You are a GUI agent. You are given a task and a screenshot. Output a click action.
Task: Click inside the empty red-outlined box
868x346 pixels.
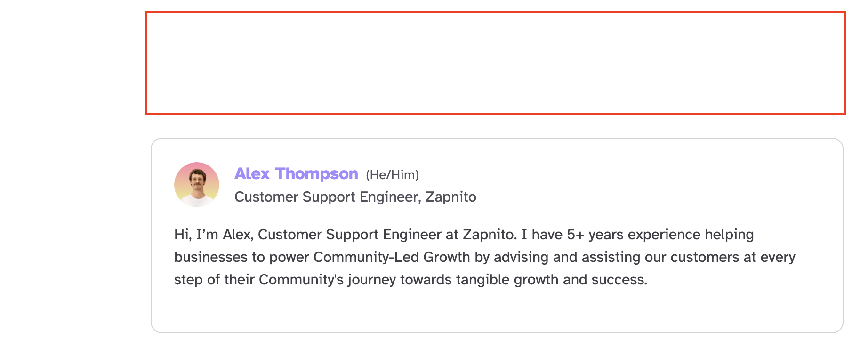[x=494, y=63]
